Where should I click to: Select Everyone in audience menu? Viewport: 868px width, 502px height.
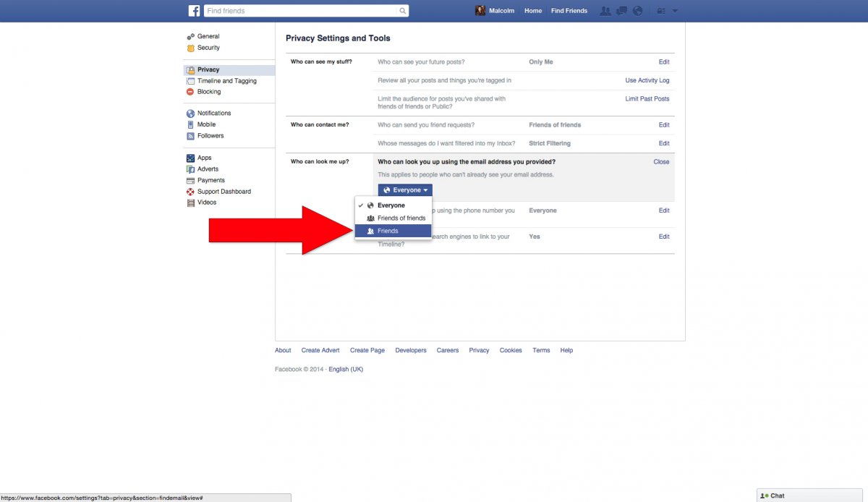click(393, 205)
